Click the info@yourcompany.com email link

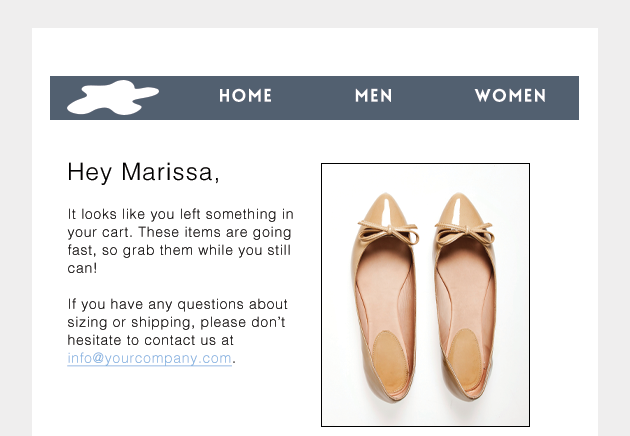[150, 358]
